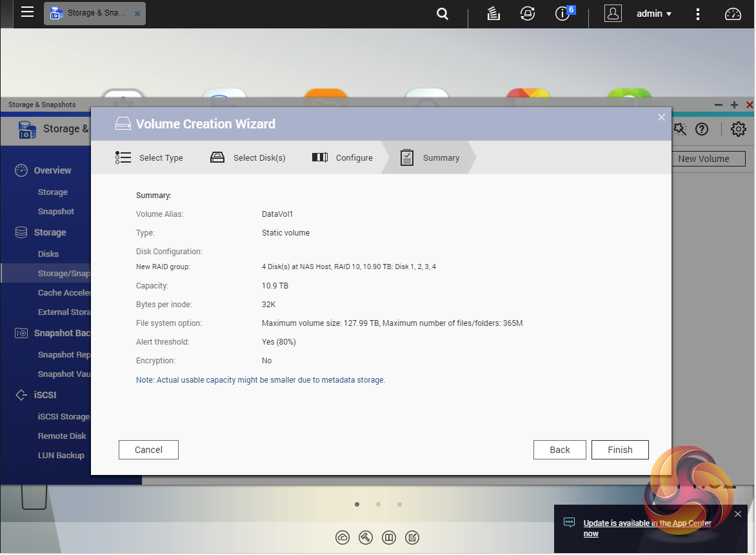Cancel the volume creation wizard

tap(148, 450)
